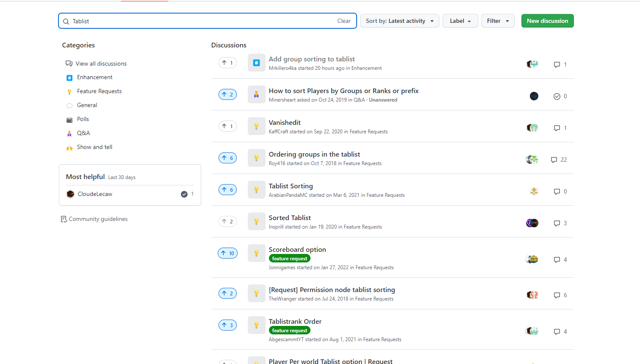Open the Sort by Latest activity dropdown
Viewport: 640px width, 364px height.
pos(399,21)
